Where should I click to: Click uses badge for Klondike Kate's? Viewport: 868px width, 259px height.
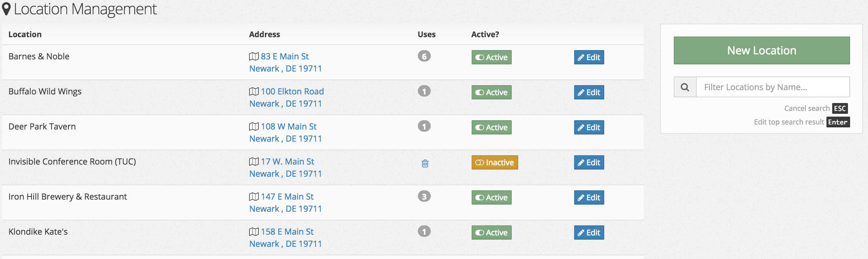tap(424, 231)
